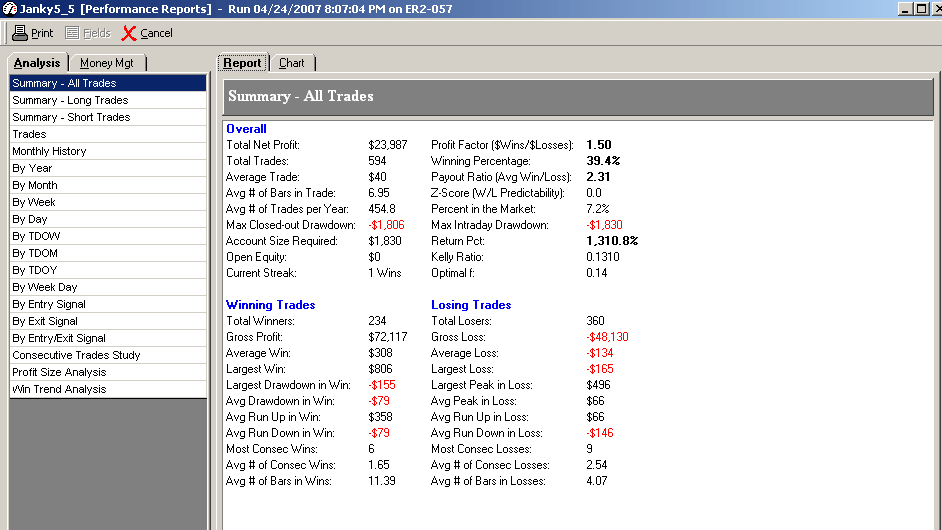
Task: Click the Overall section heading
Action: 246,129
